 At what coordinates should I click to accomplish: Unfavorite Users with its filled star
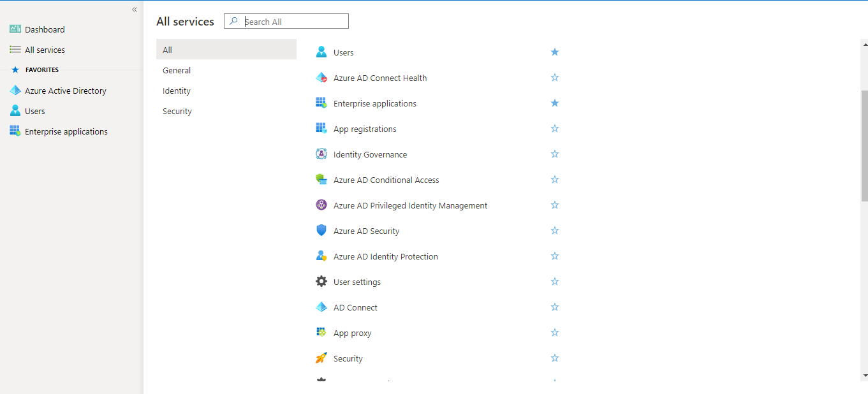pyautogui.click(x=555, y=52)
